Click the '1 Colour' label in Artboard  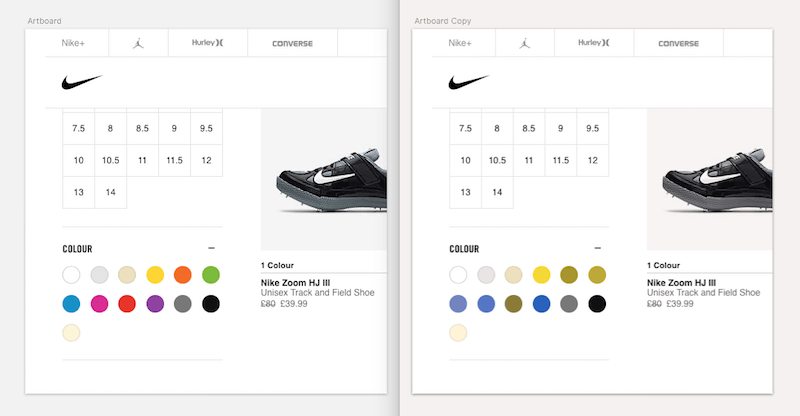point(277,265)
